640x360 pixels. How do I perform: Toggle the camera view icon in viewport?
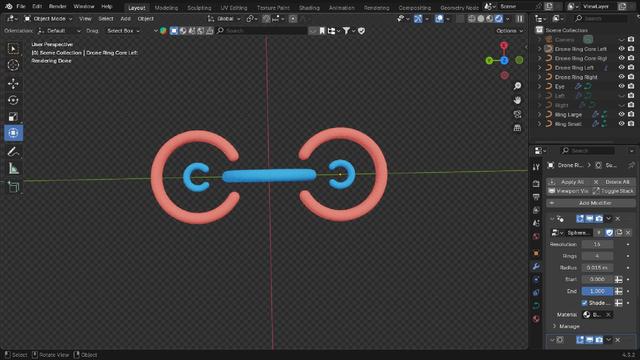coord(517,114)
